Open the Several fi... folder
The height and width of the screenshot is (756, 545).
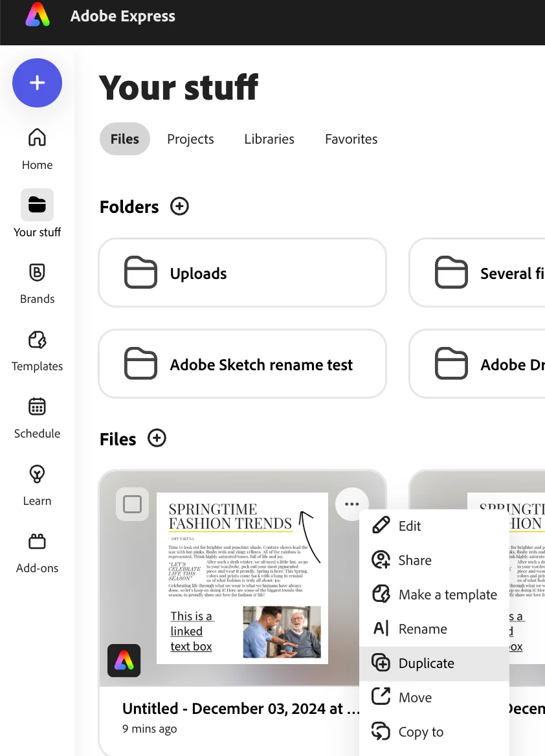[477, 272]
